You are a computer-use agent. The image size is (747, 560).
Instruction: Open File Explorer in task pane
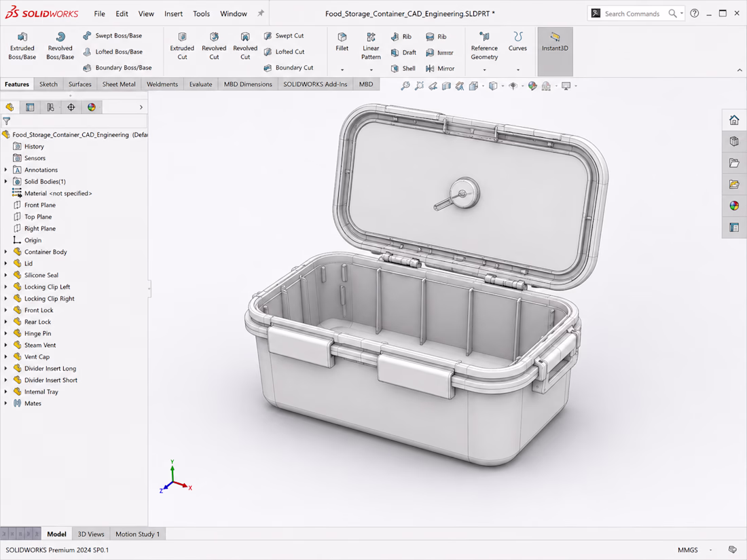click(734, 163)
